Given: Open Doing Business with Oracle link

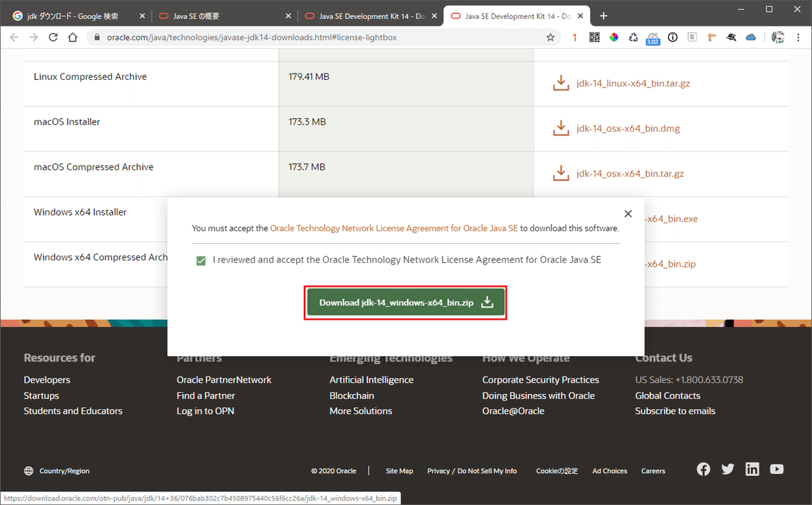Looking at the screenshot, I should point(539,395).
